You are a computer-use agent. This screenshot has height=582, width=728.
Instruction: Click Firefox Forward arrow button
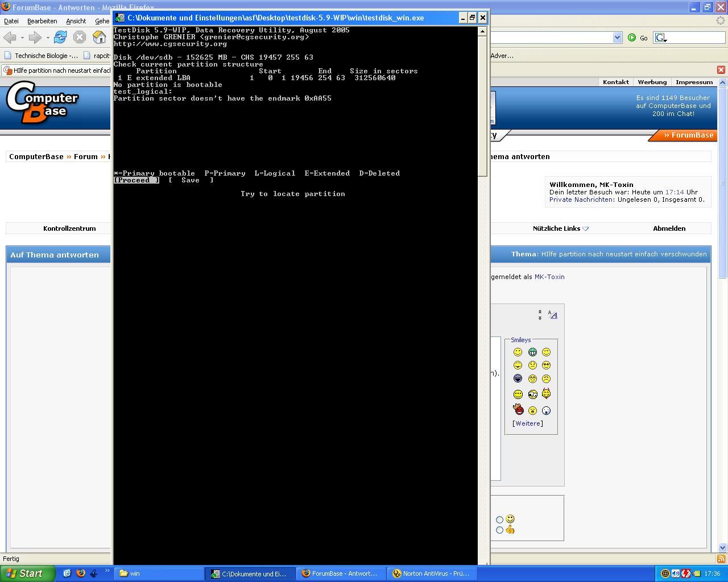35,38
